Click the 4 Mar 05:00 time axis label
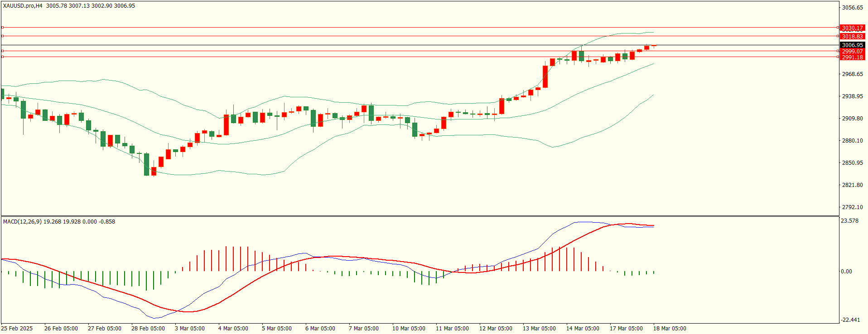Image resolution: width=868 pixels, height=334 pixels. point(233,329)
